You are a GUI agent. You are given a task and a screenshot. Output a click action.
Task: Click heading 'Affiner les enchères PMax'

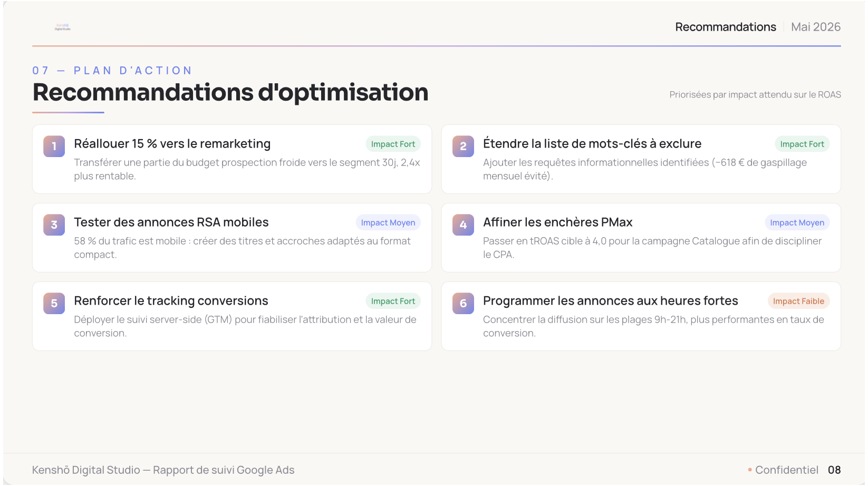(558, 222)
